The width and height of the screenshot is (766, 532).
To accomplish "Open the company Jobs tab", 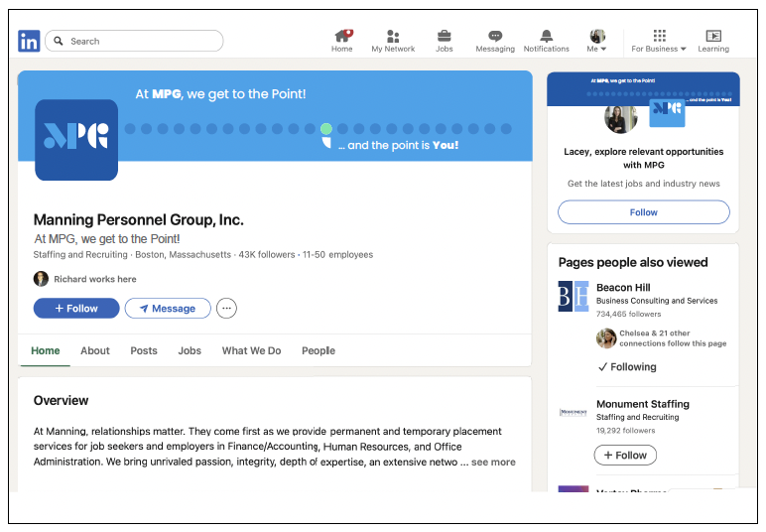I will point(190,350).
